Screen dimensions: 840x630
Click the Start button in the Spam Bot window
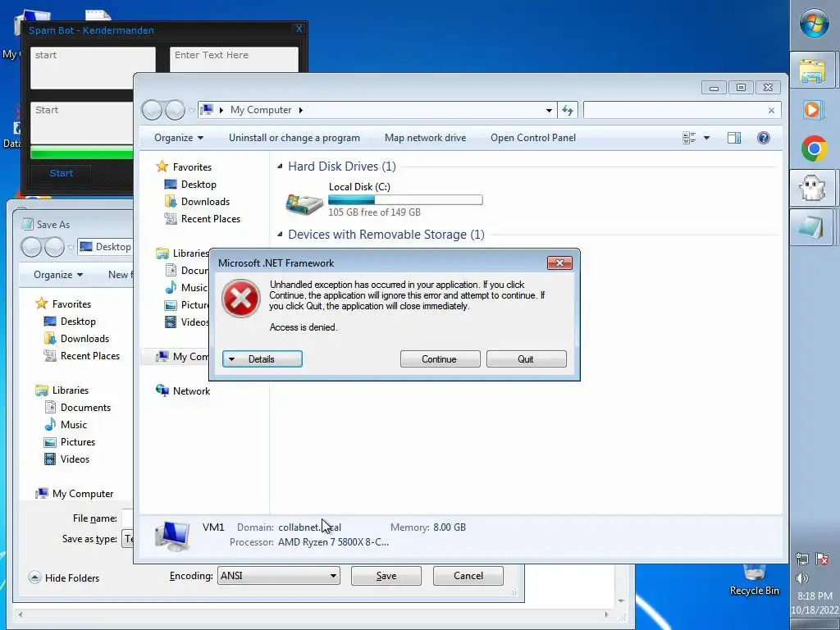click(x=61, y=173)
